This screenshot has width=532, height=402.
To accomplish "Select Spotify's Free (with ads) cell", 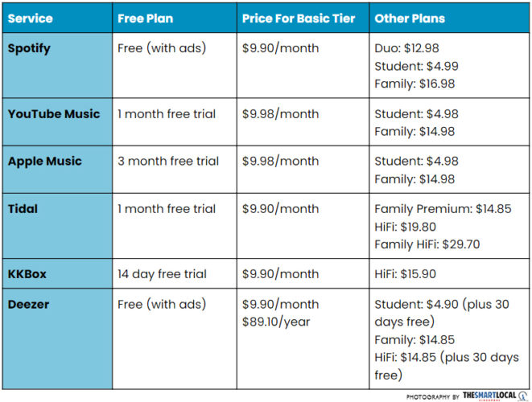I will (162, 48).
